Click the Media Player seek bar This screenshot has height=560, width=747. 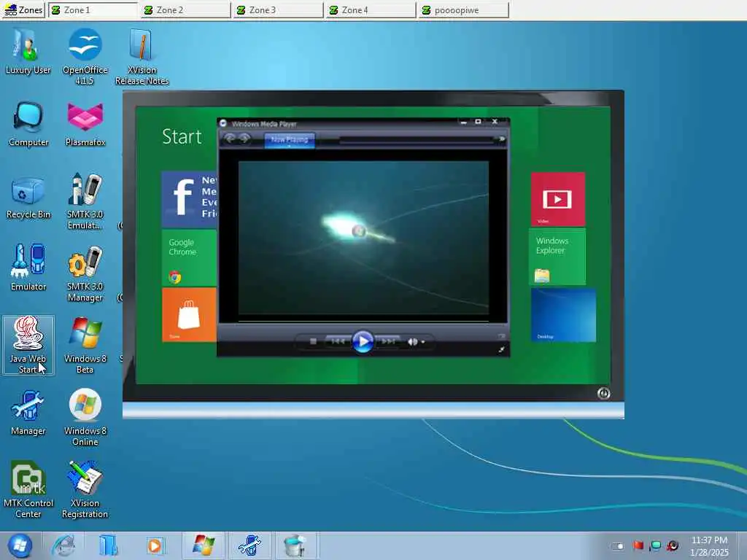(417, 140)
